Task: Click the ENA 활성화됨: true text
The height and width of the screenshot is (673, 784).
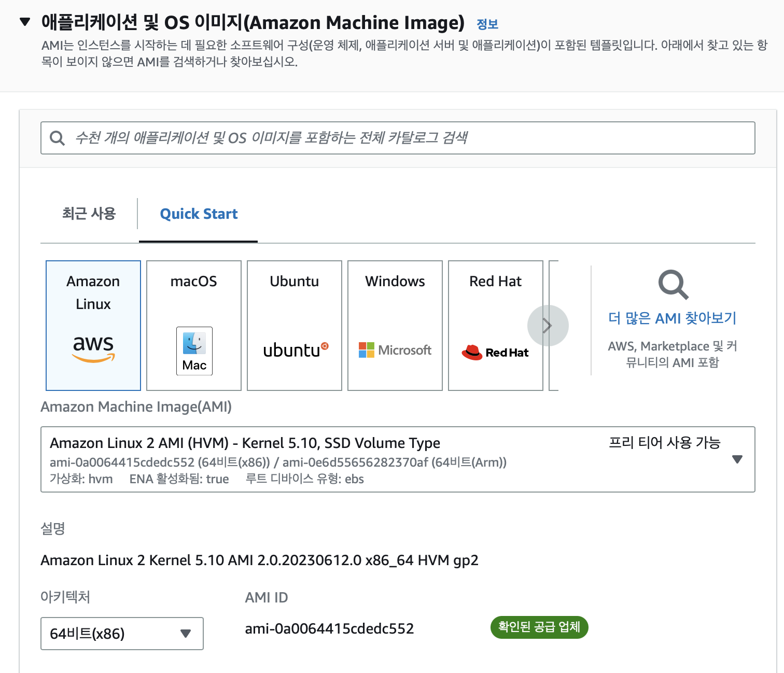Action: coord(179,479)
